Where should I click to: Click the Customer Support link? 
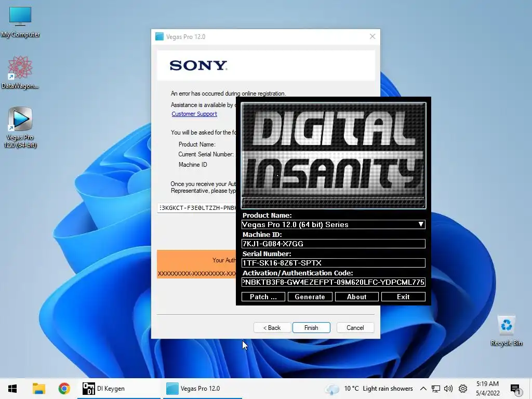(194, 114)
